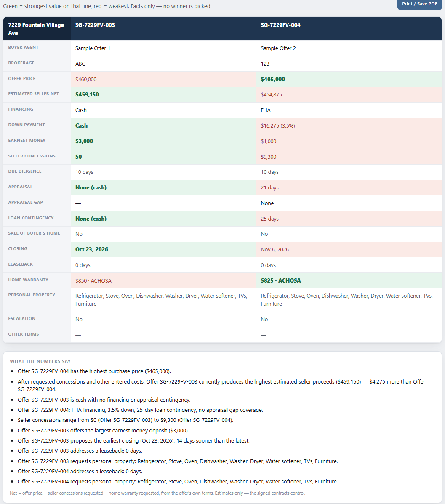Viewport: 445px width, 504px height.
Task: Click the 123 brokerage value
Action: [265, 64]
